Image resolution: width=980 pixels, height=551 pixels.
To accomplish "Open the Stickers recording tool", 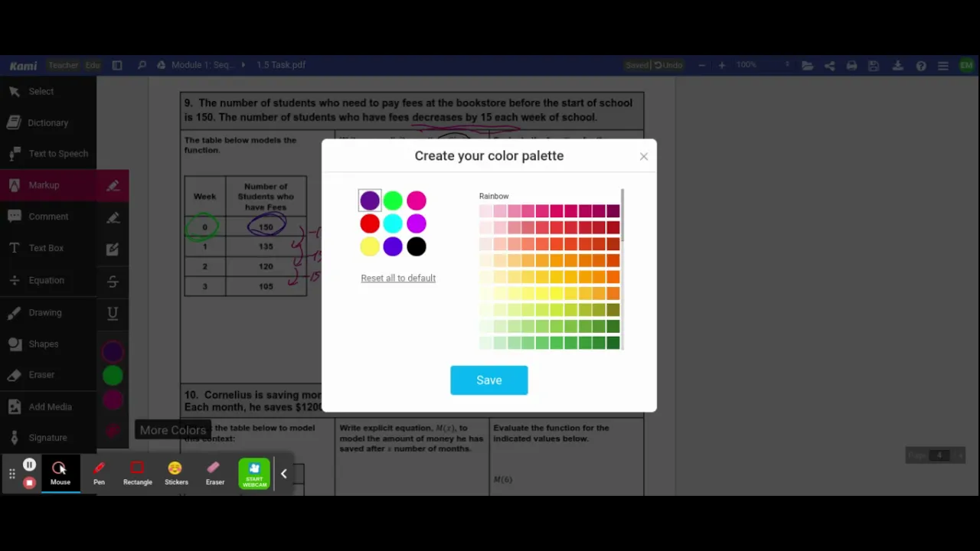I will tap(176, 474).
